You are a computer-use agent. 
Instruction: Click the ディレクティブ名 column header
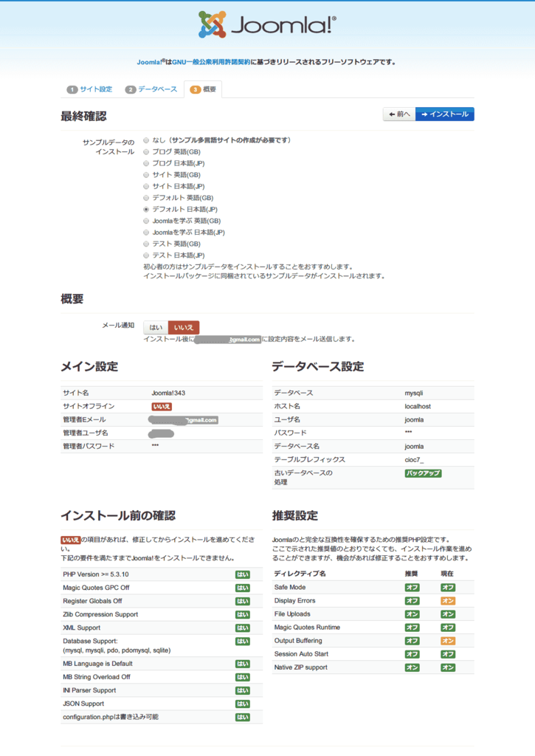click(x=300, y=574)
